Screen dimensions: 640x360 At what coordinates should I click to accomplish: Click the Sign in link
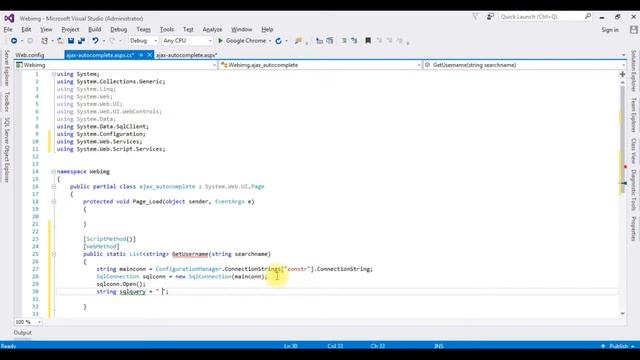coord(610,30)
